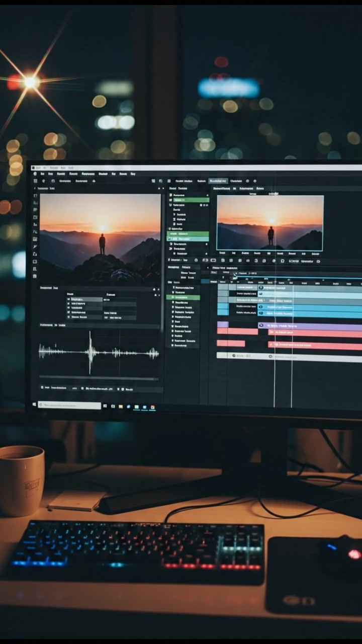This screenshot has width=362, height=644.
Task: Click the topmost icon in left tool strip
Action: point(35,196)
